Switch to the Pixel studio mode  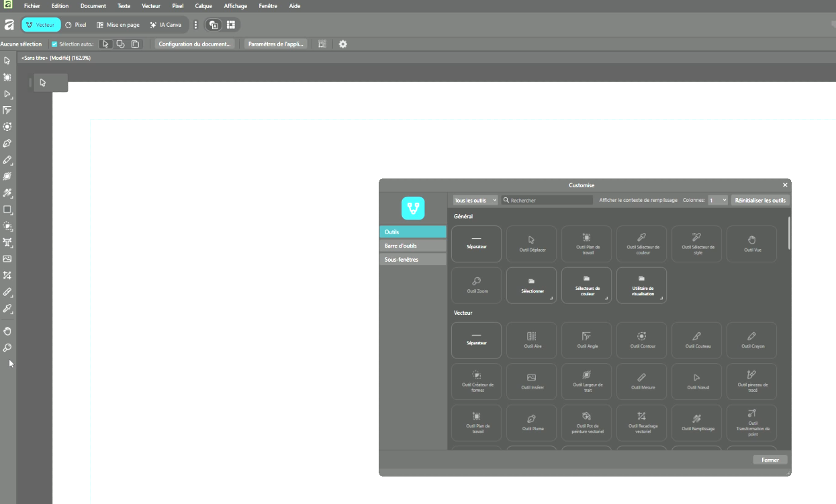[75, 25]
